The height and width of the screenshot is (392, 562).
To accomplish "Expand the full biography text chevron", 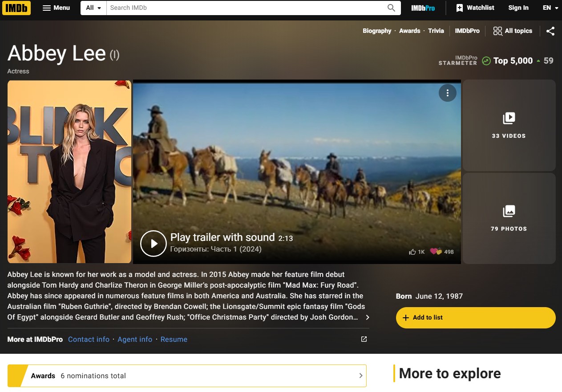I will click(x=367, y=317).
